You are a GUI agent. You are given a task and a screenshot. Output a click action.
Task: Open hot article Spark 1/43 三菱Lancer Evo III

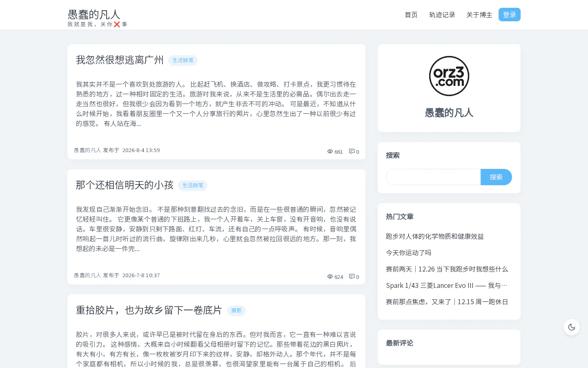[x=447, y=285]
